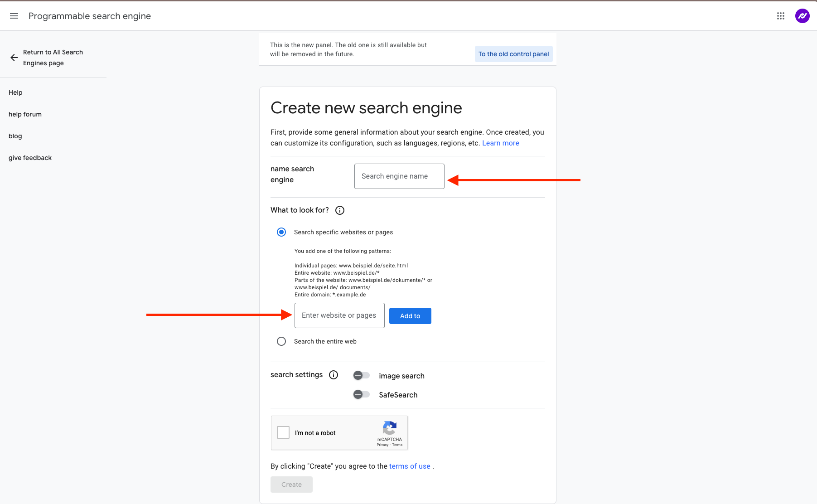Image resolution: width=817 pixels, height=504 pixels.
Task: Focus the Enter website or pages field
Action: pos(339,315)
